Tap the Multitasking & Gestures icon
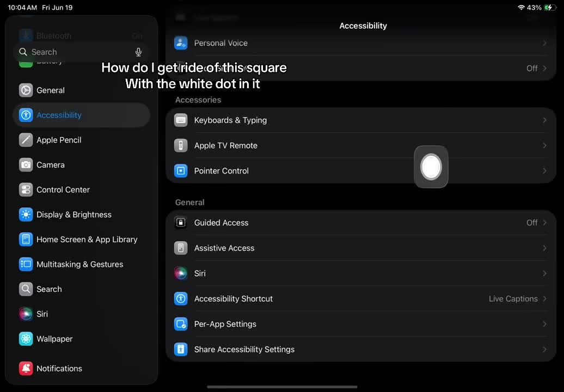Viewport: 564px width, 392px height. click(26, 265)
